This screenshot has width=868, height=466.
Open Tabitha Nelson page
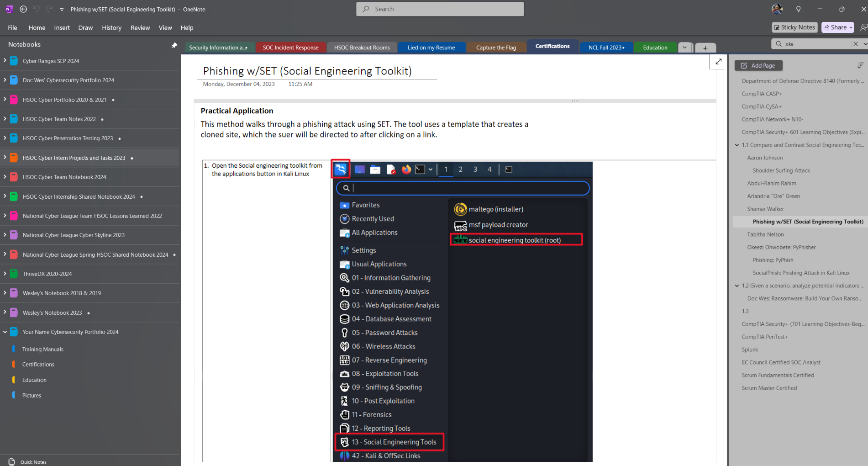coord(766,234)
